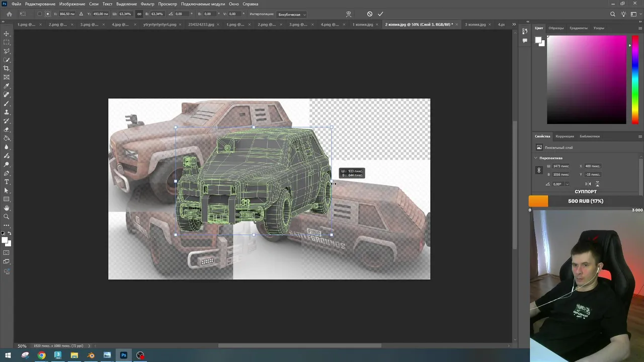Select the Move tool

tap(7, 34)
